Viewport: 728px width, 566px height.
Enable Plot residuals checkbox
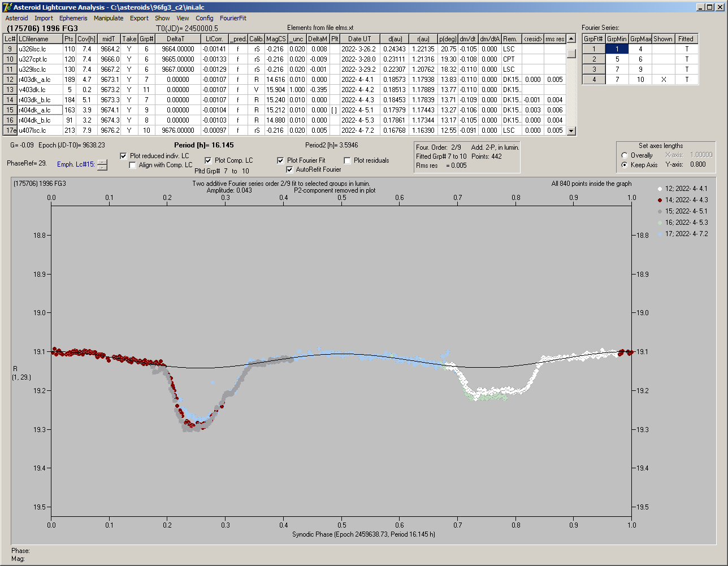click(x=347, y=160)
